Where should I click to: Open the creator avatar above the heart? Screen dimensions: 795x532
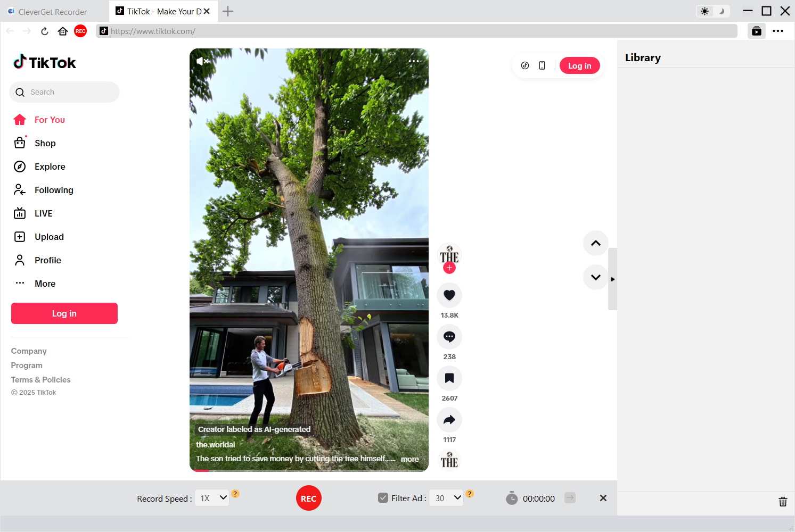point(449,255)
